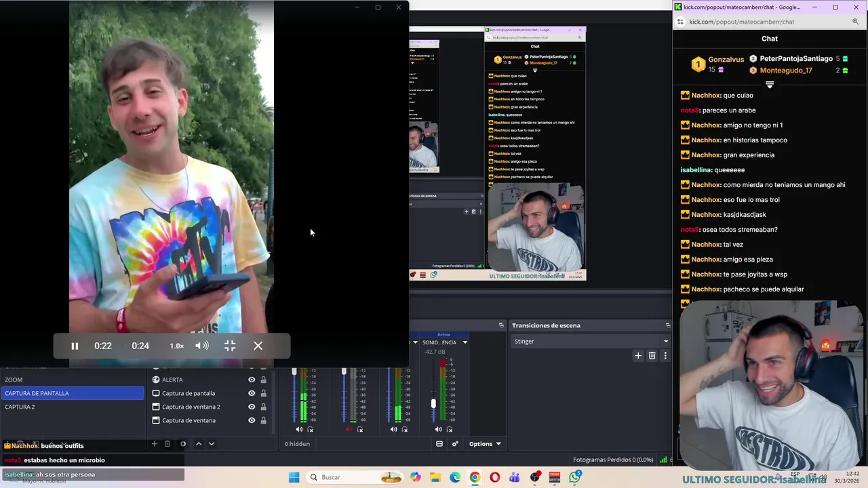Pause the video in the media player
Image resolution: width=868 pixels, height=488 pixels.
[x=75, y=346]
